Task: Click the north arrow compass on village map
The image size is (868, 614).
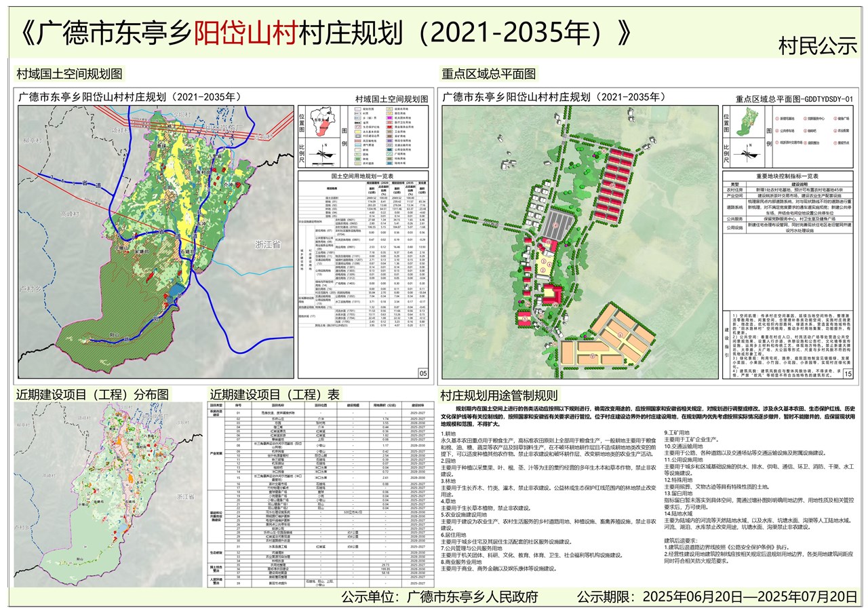Action: (323, 154)
